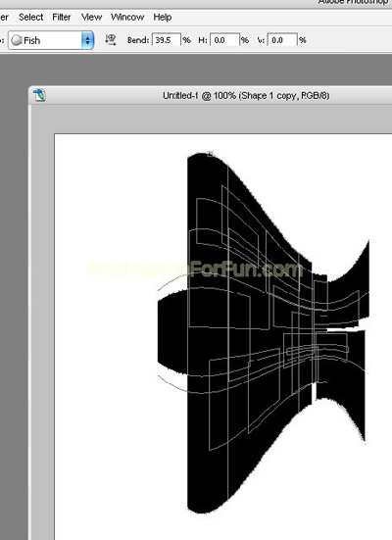Open the Filter menu
The width and height of the screenshot is (392, 540).
[62, 18]
